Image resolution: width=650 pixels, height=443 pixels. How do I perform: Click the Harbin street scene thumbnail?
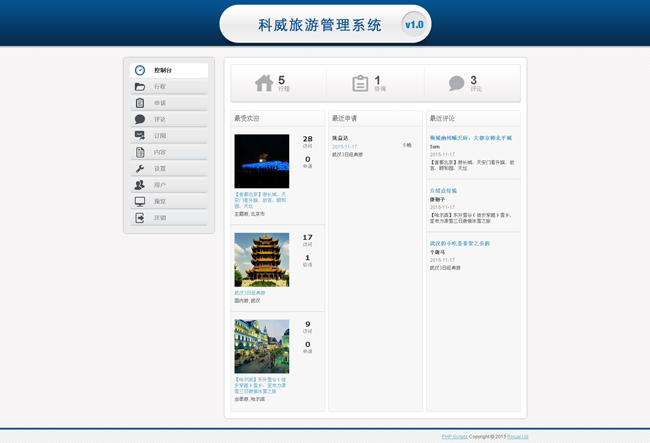[x=262, y=347]
